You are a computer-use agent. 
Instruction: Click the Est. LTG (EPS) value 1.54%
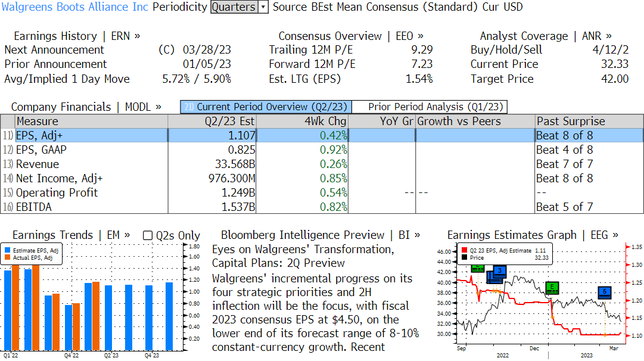click(x=419, y=79)
